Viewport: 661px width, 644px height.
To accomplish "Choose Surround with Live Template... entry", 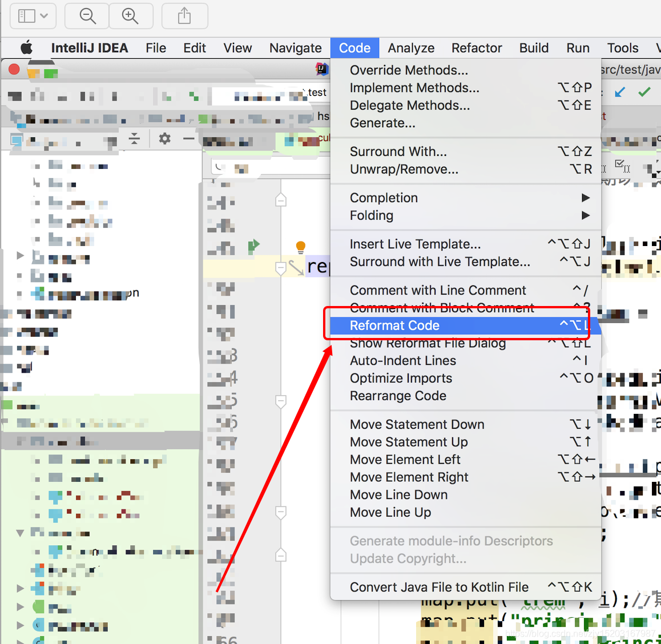I will pos(465,262).
